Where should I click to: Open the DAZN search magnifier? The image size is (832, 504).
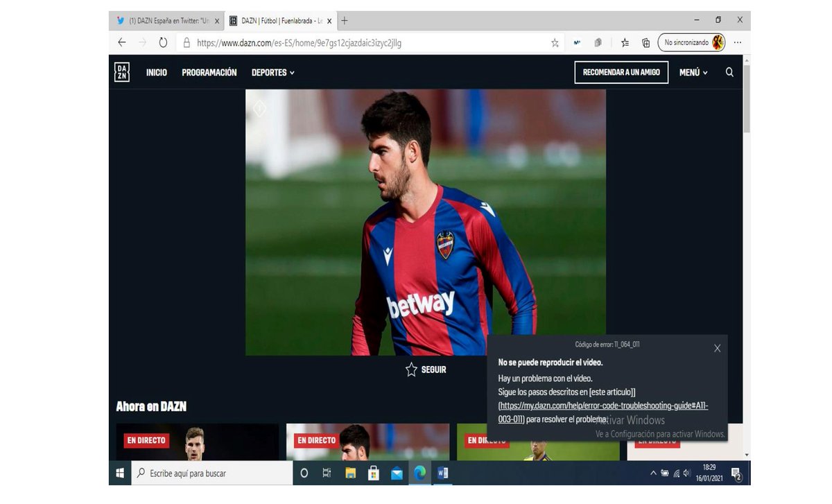[x=729, y=72]
